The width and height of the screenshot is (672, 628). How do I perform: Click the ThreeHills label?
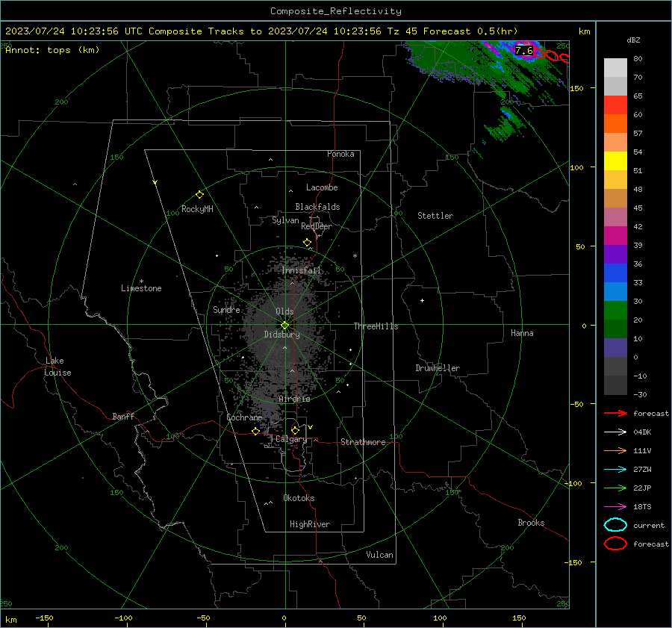pyautogui.click(x=376, y=326)
